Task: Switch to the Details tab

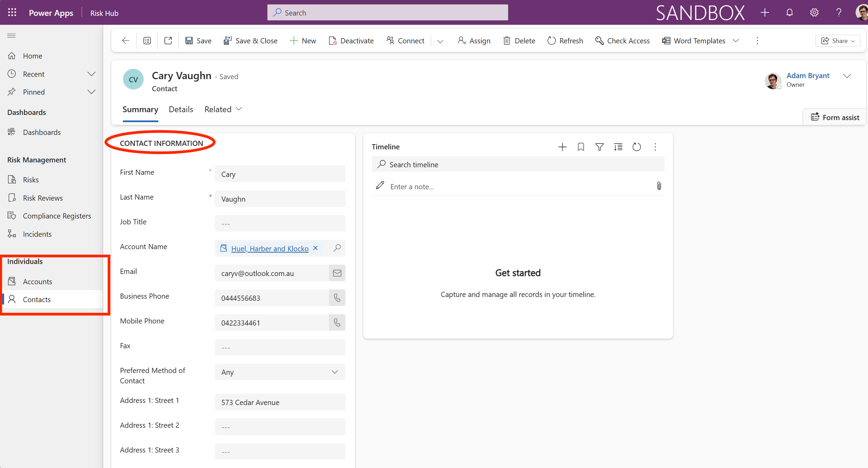Action: 181,109
